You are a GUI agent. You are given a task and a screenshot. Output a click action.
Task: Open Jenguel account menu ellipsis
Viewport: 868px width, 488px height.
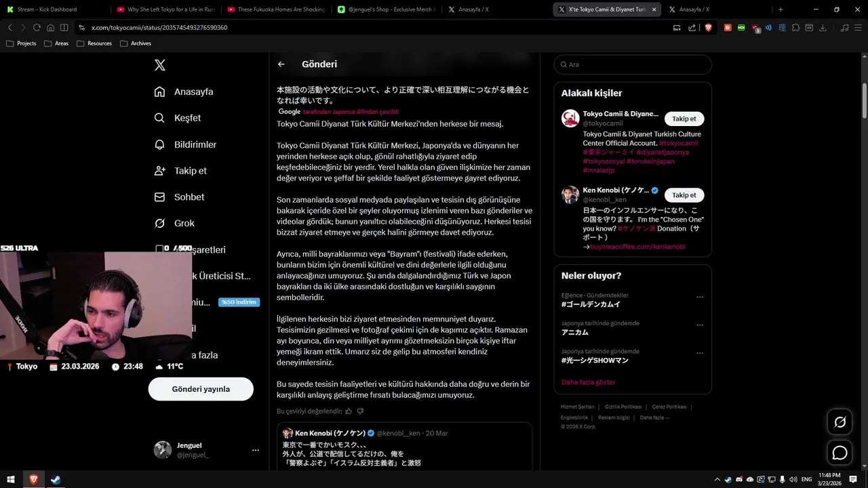(x=255, y=450)
